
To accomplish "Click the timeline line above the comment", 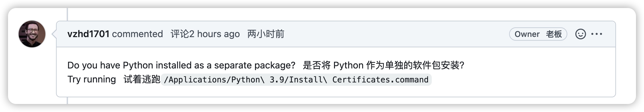I will coord(67,14).
